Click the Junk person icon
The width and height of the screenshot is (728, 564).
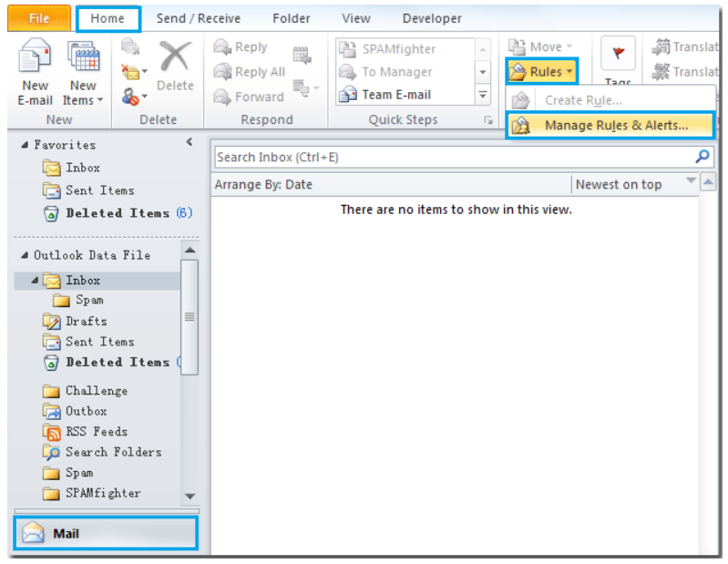[x=130, y=97]
